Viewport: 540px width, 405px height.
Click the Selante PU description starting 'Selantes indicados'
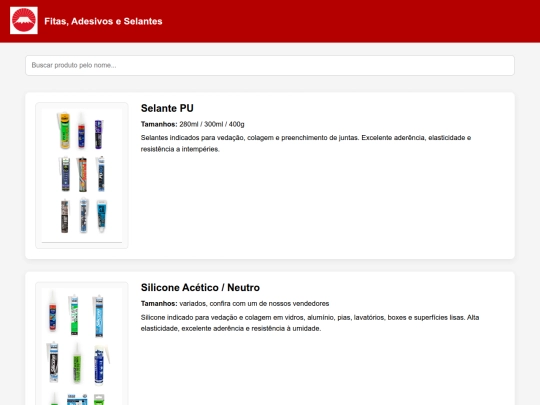(306, 143)
